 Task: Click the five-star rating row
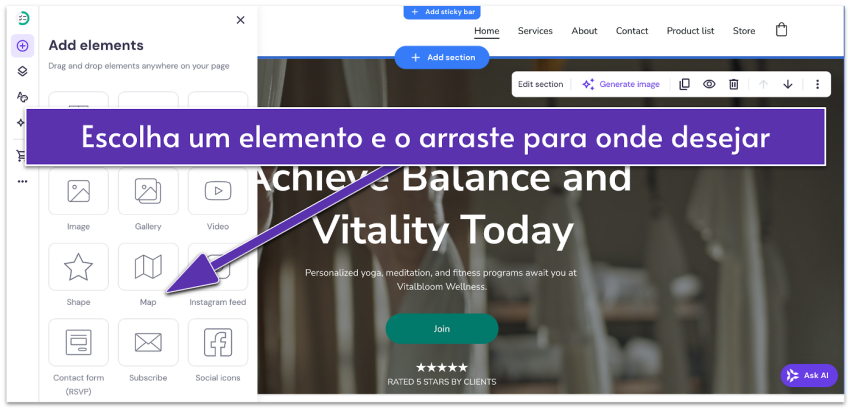pyautogui.click(x=442, y=368)
